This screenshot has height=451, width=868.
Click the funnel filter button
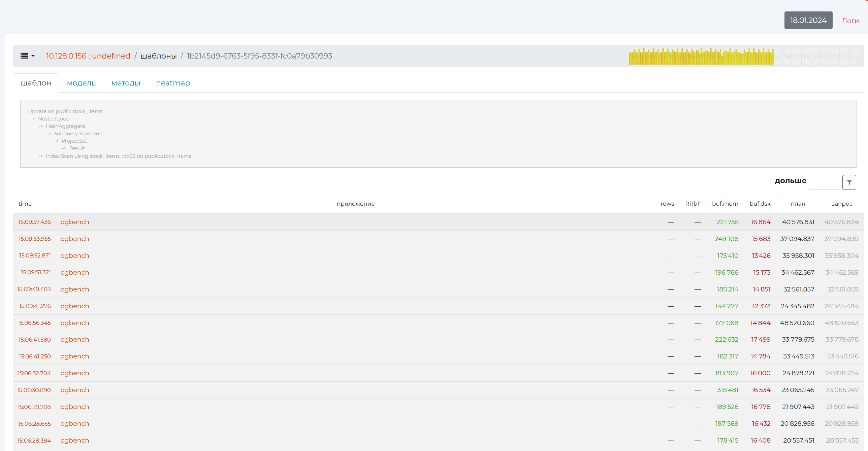pyautogui.click(x=849, y=182)
